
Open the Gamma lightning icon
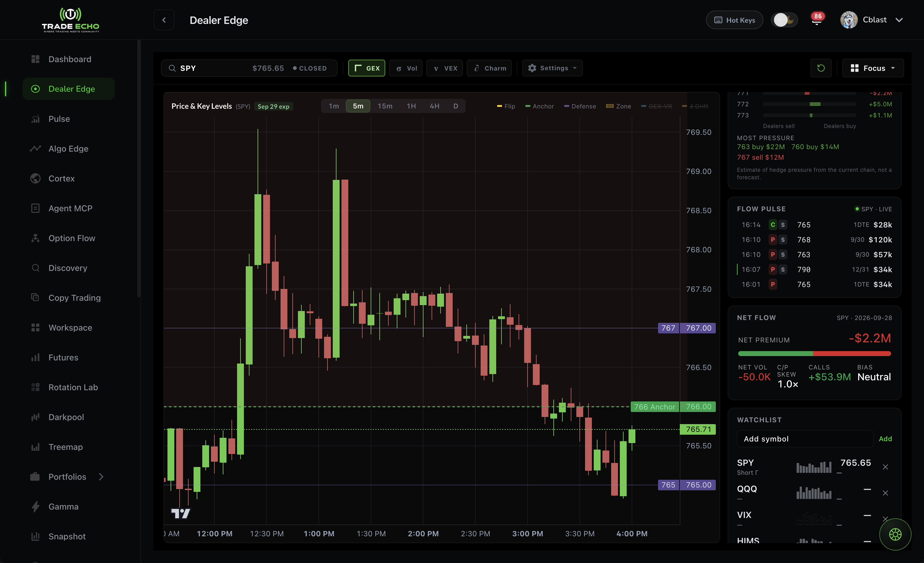(x=35, y=507)
